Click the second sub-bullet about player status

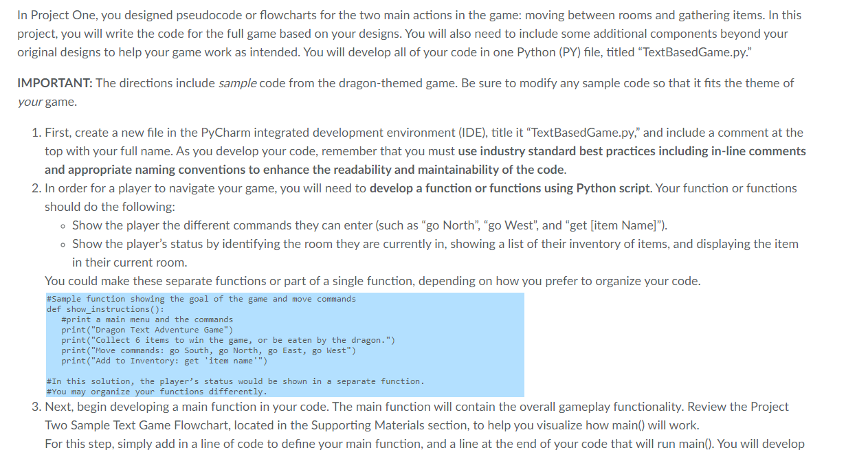click(412, 243)
